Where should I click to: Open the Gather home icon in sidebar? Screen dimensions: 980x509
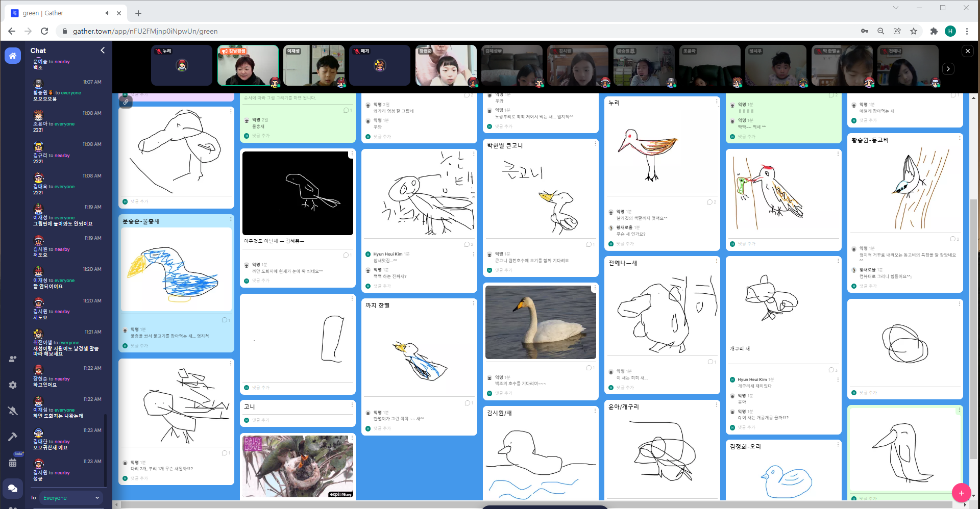13,56
